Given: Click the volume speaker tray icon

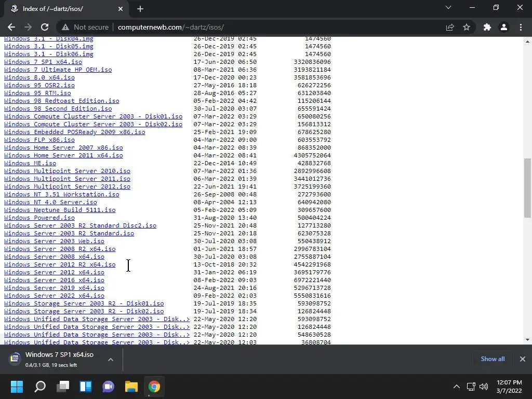Looking at the screenshot, I should pos(484,387).
